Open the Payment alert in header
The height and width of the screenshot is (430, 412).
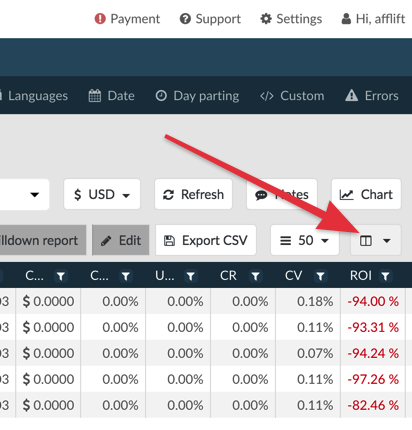point(127,19)
